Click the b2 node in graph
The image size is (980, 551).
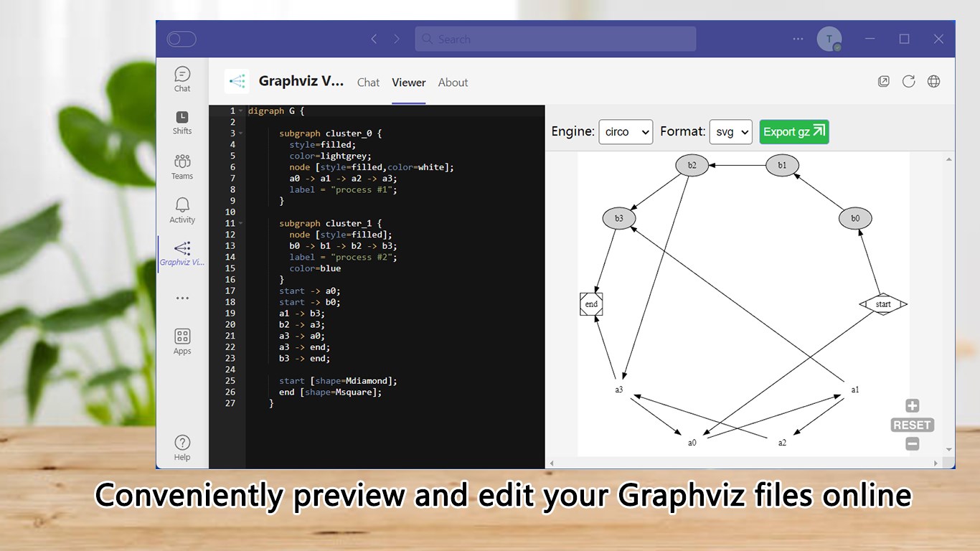pyautogui.click(x=692, y=165)
